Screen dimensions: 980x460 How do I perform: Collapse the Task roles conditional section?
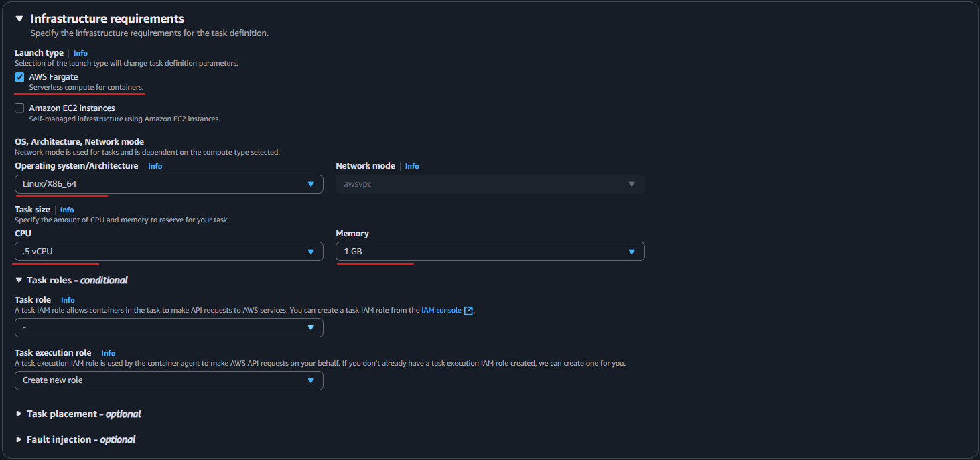[19, 280]
